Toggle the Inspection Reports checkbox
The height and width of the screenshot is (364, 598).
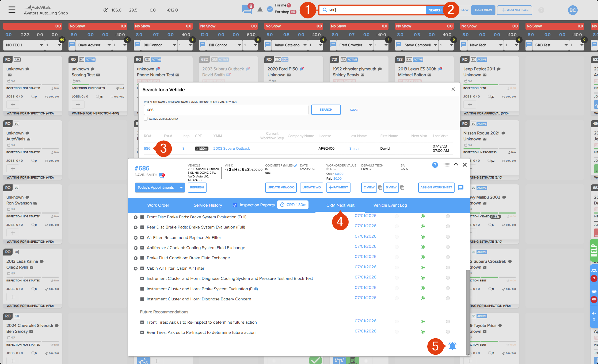[235, 205]
